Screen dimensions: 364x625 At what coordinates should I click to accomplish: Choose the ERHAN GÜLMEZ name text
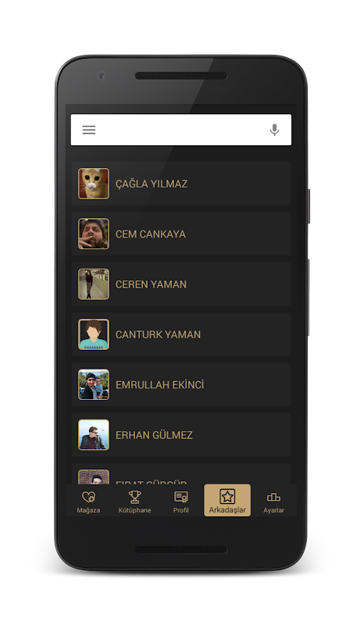(155, 435)
